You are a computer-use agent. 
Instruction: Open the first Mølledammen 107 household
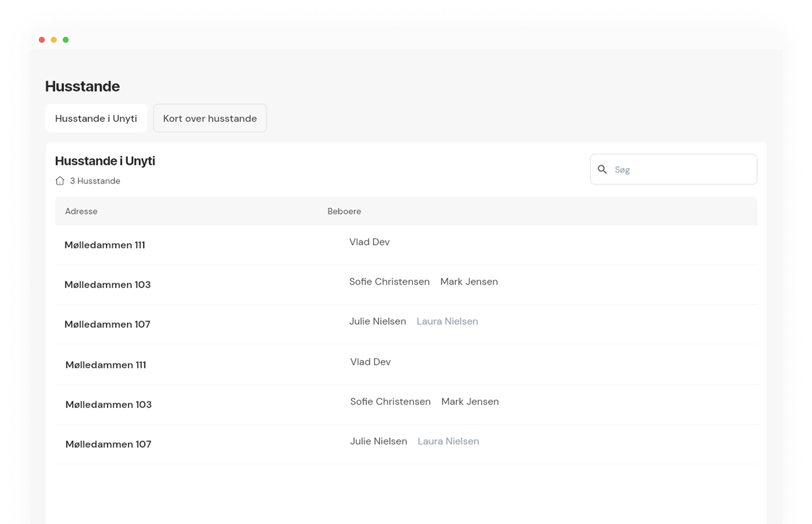107,324
